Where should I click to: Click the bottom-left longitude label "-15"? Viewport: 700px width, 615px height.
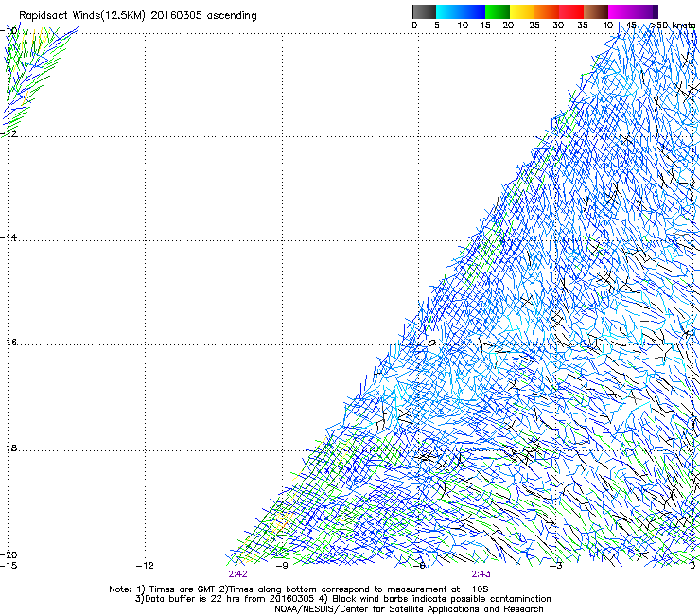pos(9,566)
